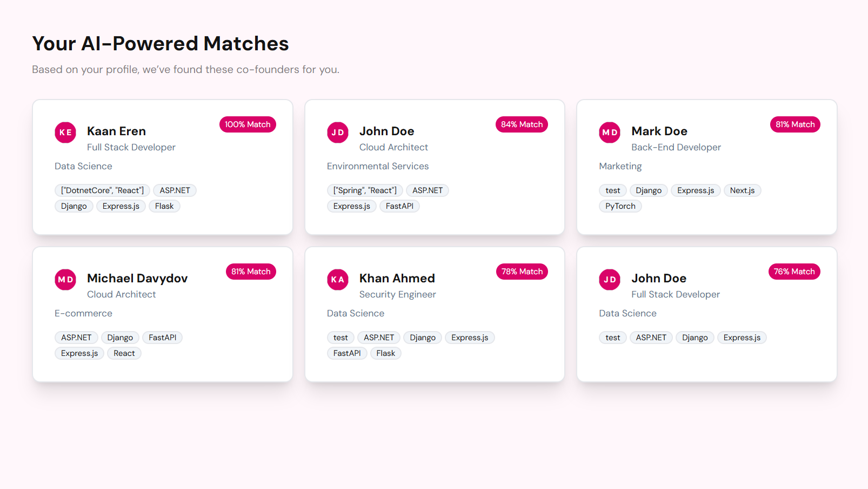Click the JD avatar of John Doe, Cloud Architect

(338, 133)
